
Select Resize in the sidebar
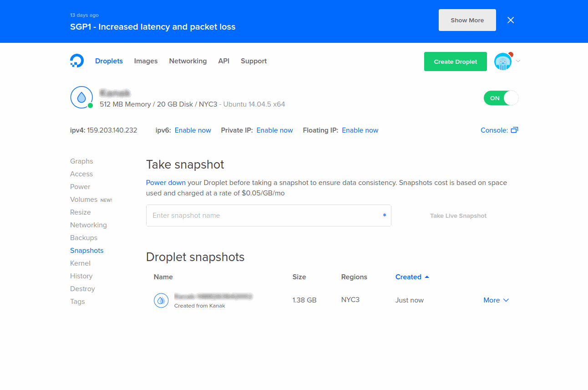(81, 212)
